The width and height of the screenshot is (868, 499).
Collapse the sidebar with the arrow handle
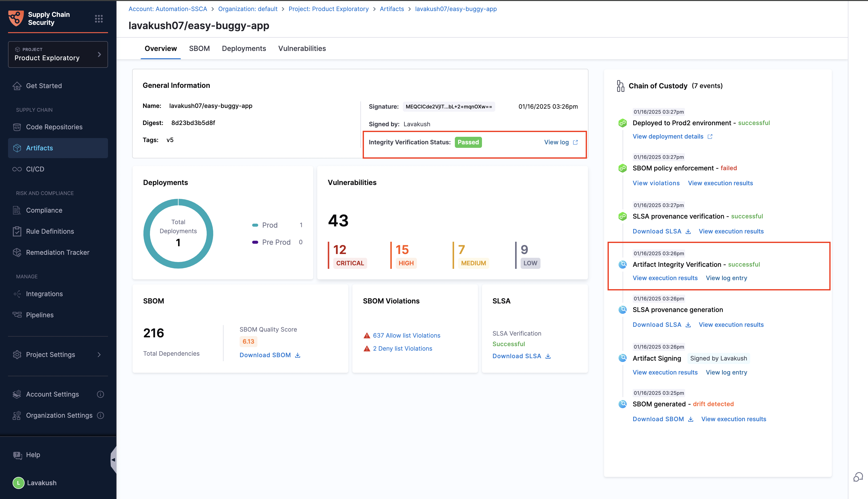click(x=113, y=460)
